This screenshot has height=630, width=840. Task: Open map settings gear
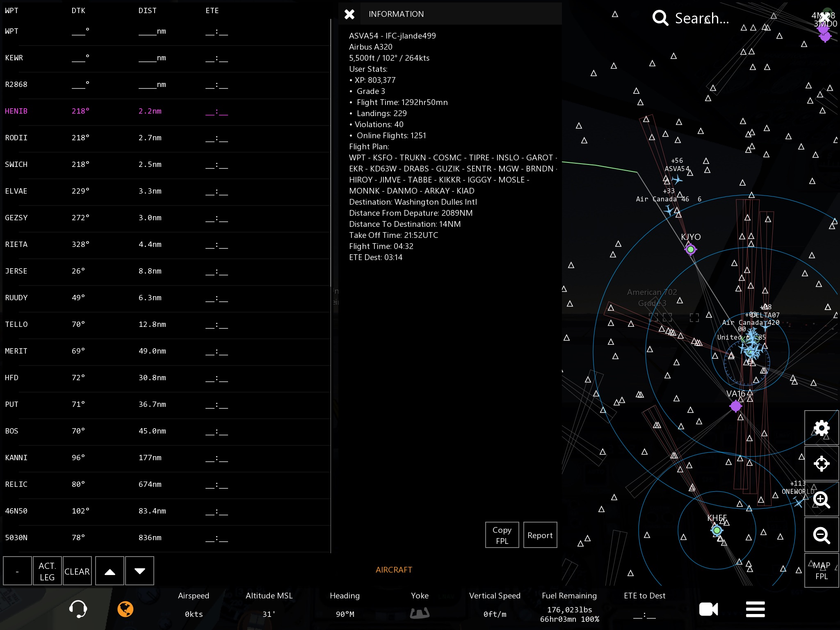coord(821,428)
